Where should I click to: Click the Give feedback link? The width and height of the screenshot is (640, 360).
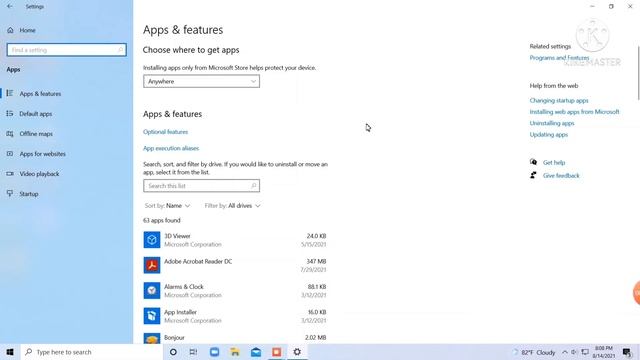coord(561,176)
